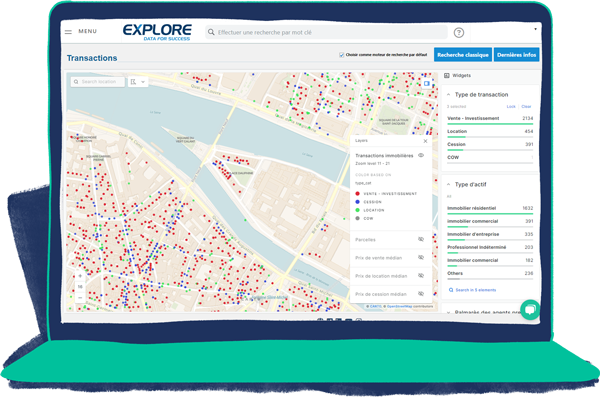
Task: Hide the Transactions immobilières layer
Action: click(x=421, y=155)
